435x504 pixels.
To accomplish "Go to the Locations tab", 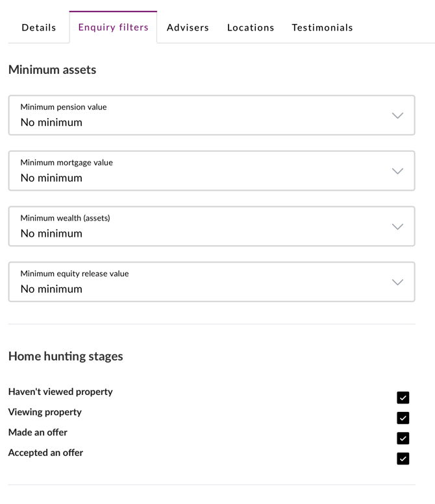I will [251, 27].
